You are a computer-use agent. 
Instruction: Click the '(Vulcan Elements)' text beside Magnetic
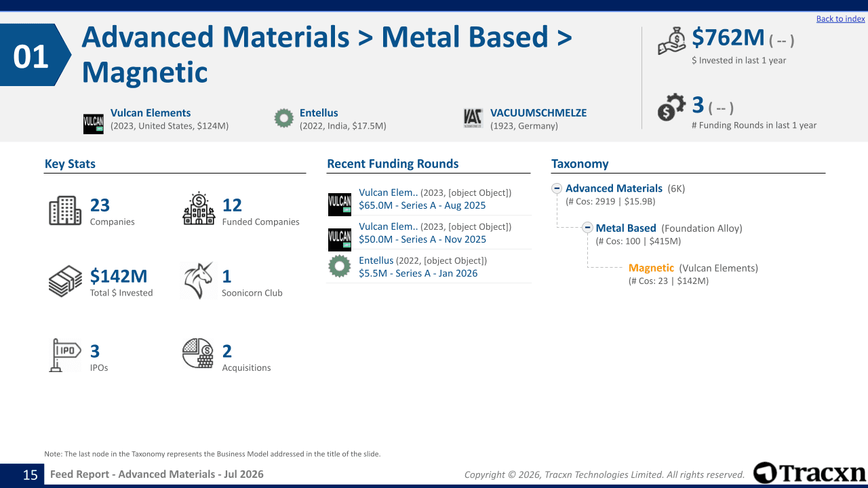tap(719, 268)
